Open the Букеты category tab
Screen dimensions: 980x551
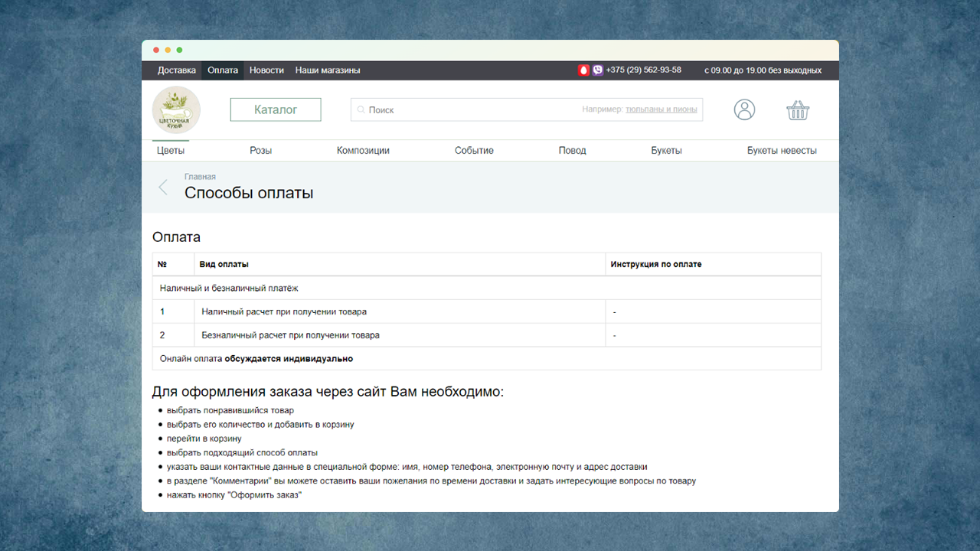click(x=666, y=151)
